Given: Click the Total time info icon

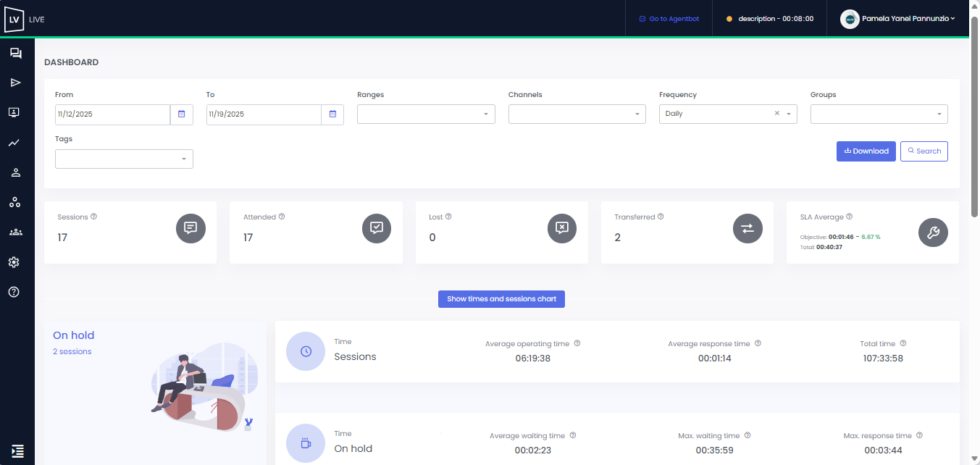Looking at the screenshot, I should (x=903, y=344).
